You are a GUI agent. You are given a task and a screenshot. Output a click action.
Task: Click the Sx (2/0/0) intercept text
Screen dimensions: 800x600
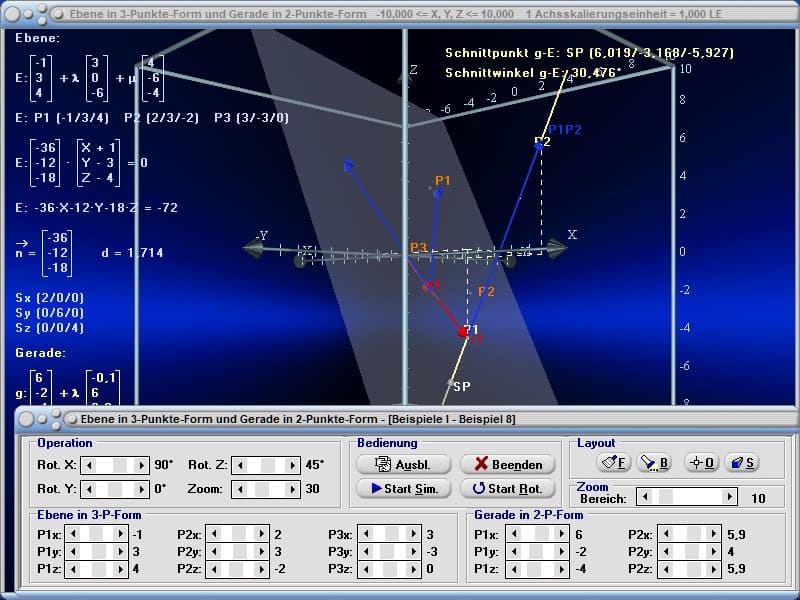coord(49,297)
